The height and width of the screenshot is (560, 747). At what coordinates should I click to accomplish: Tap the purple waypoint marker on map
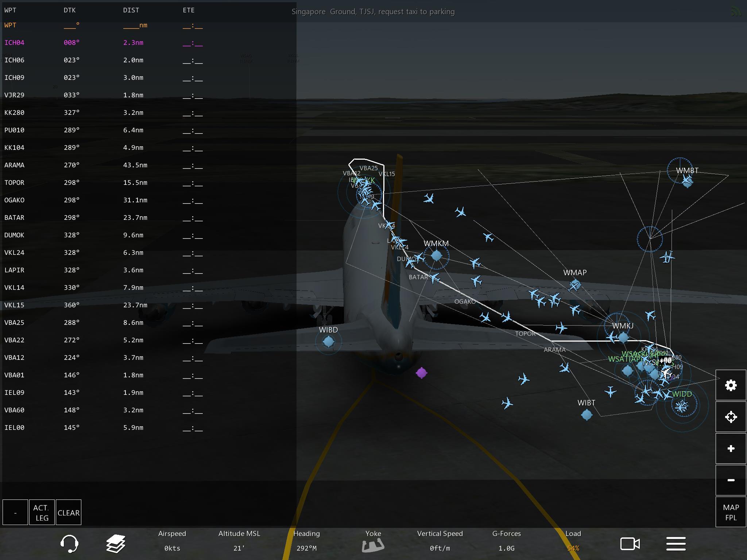pyautogui.click(x=421, y=373)
